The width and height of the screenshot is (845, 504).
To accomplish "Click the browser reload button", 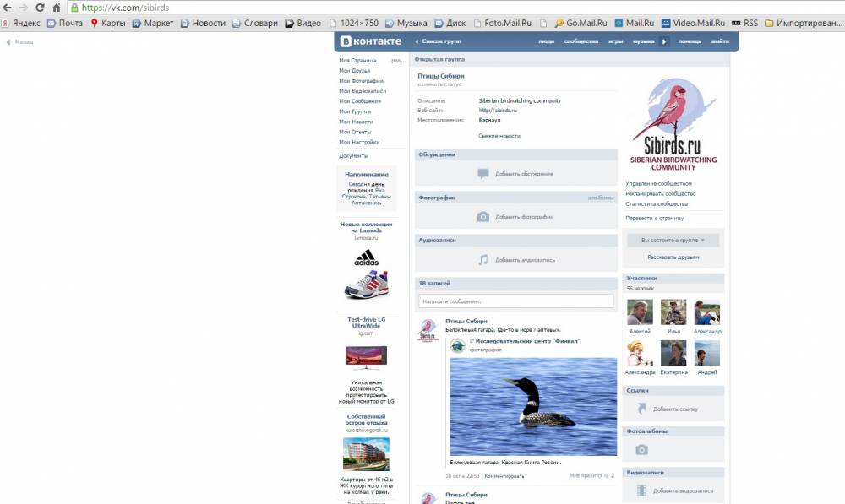I will [x=40, y=8].
